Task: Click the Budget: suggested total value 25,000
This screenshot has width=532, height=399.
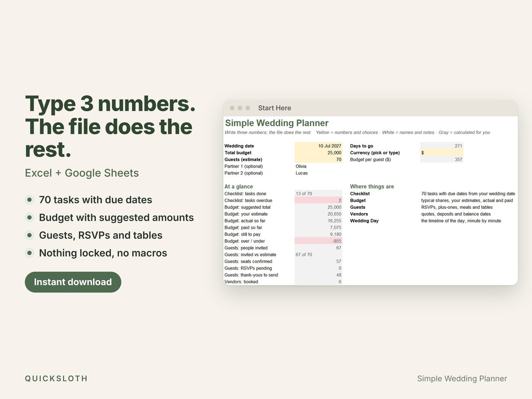Action: tap(318, 207)
